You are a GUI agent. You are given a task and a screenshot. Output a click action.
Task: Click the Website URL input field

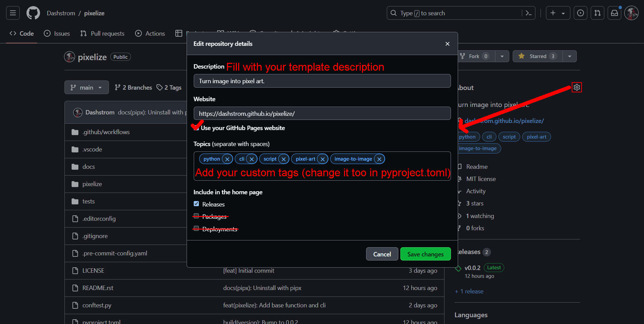(x=322, y=113)
